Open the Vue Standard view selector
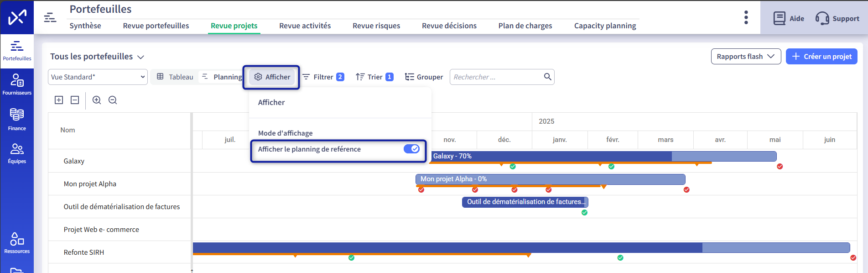This screenshot has width=868, height=273. click(98, 77)
